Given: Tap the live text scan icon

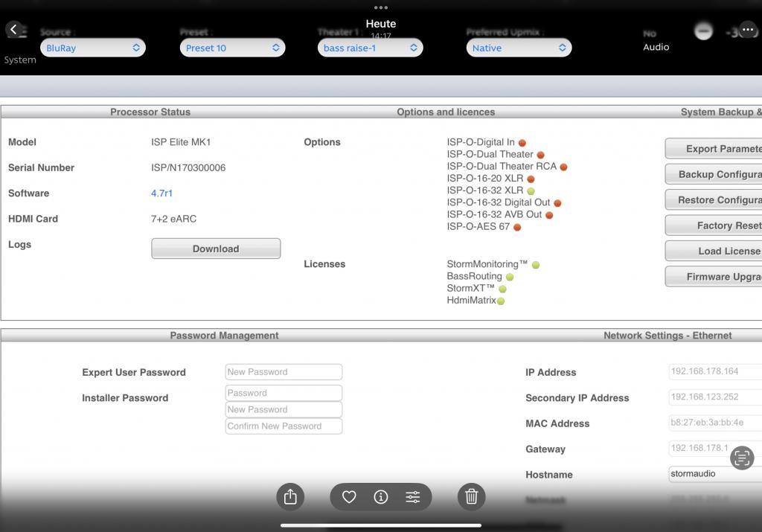Looking at the screenshot, I should [742, 458].
